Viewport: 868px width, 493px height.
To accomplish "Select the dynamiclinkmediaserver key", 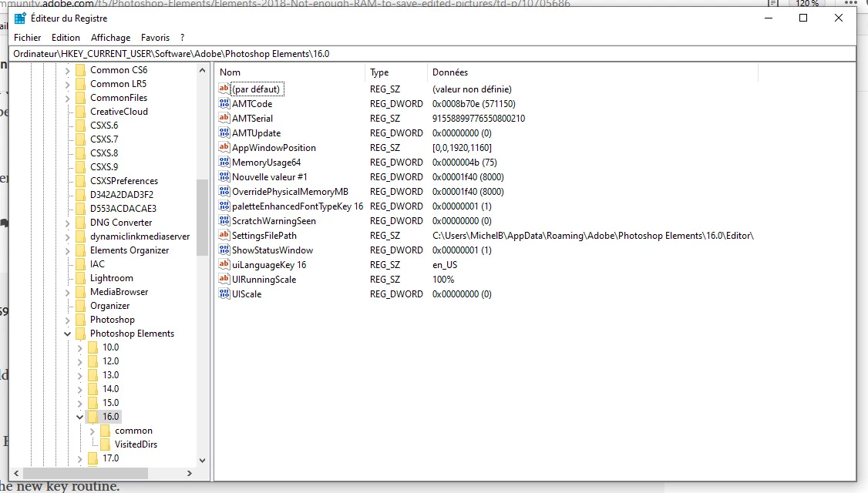I will pos(140,236).
